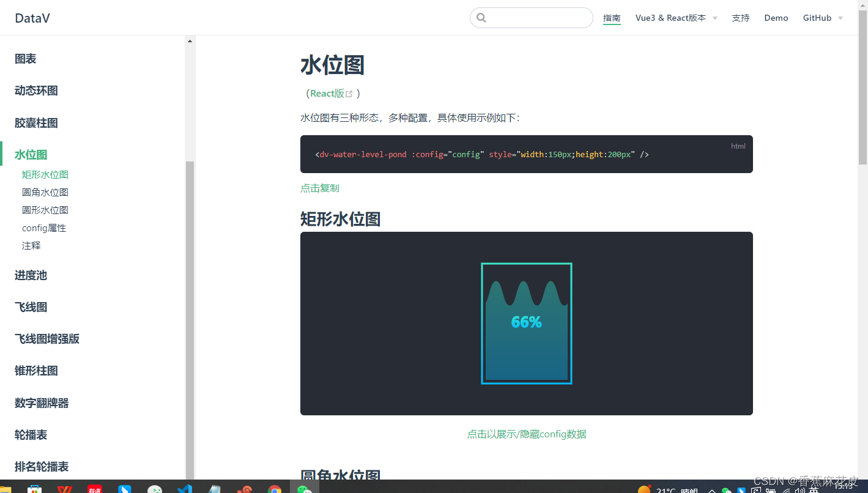
Task: Open 胶囊柱图 in the sidebar
Action: click(x=37, y=123)
